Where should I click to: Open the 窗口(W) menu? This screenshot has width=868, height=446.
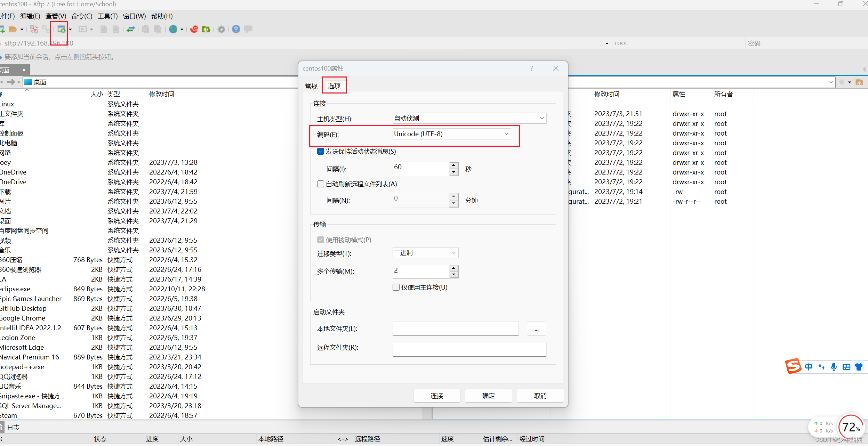pyautogui.click(x=135, y=16)
